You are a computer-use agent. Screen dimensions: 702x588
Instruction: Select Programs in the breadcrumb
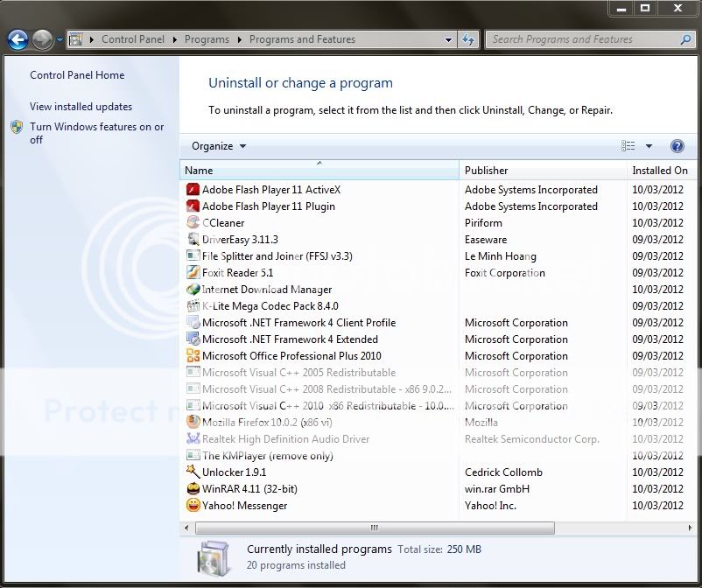(207, 39)
